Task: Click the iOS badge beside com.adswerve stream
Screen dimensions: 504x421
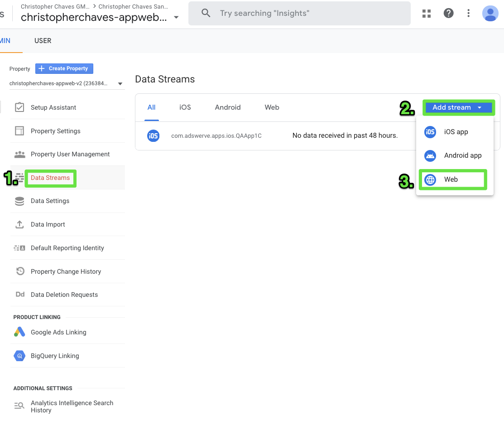Action: click(x=154, y=135)
